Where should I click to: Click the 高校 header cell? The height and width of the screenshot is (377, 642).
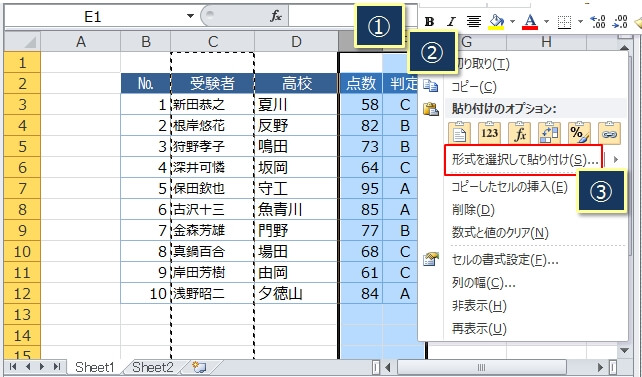click(296, 84)
